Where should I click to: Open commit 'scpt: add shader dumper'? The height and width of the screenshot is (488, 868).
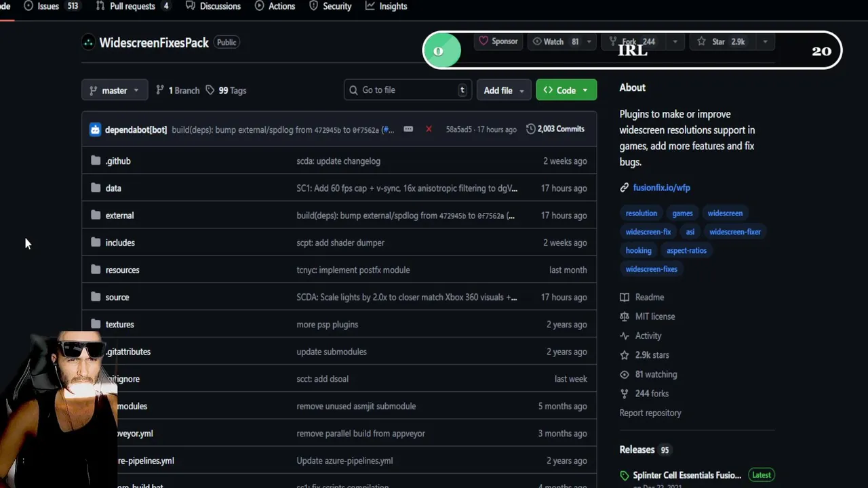pos(340,243)
